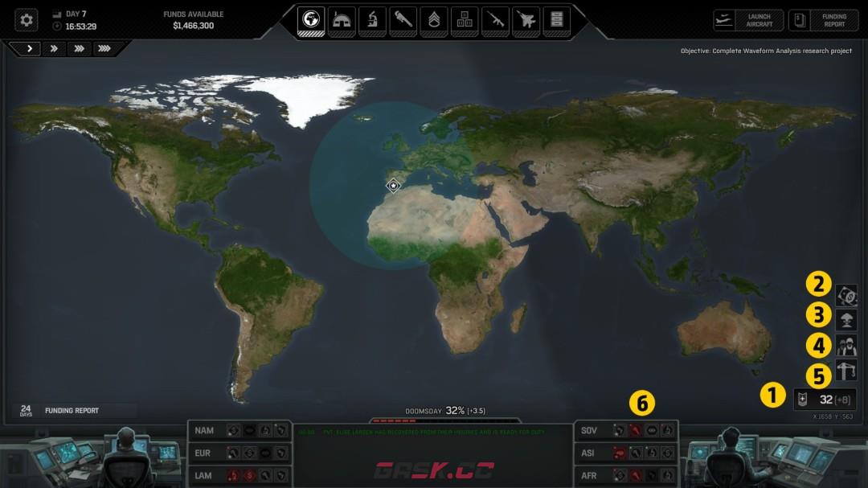Viewport: 868px width, 488px height.
Task: Open the Stores crates screen
Action: click(464, 20)
